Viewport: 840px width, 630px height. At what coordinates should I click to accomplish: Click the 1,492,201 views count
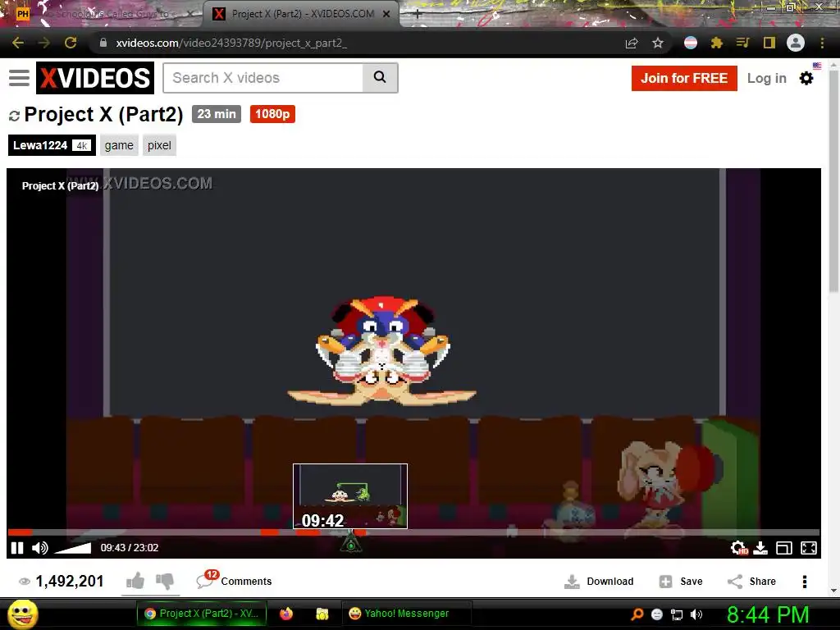[70, 582]
